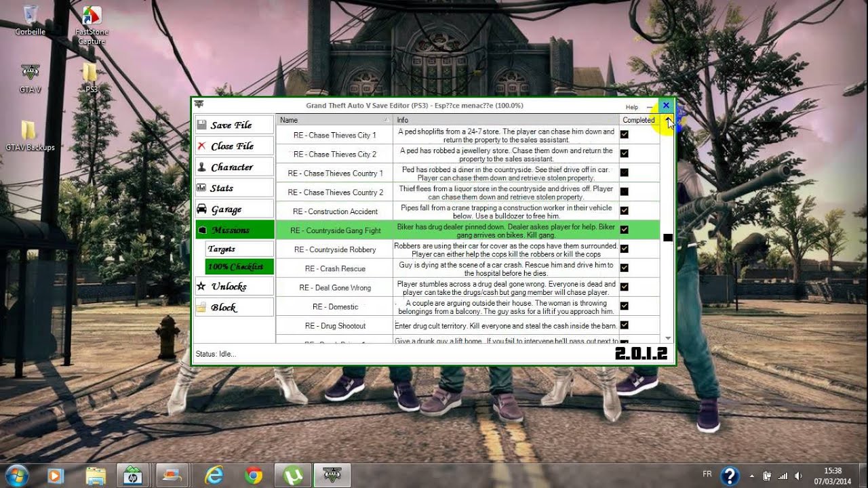Open the Corbeille recycle bin icon

pos(31,20)
